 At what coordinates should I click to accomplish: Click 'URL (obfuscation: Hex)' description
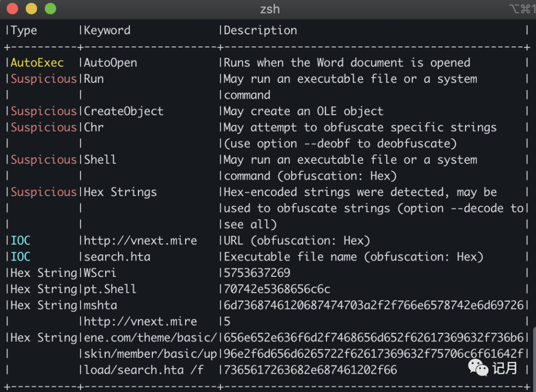coord(297,241)
